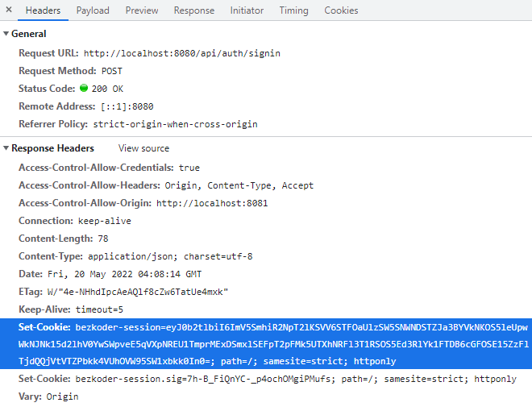Open the Cookies tab
Viewport: 532px width, 411px height.
click(341, 10)
